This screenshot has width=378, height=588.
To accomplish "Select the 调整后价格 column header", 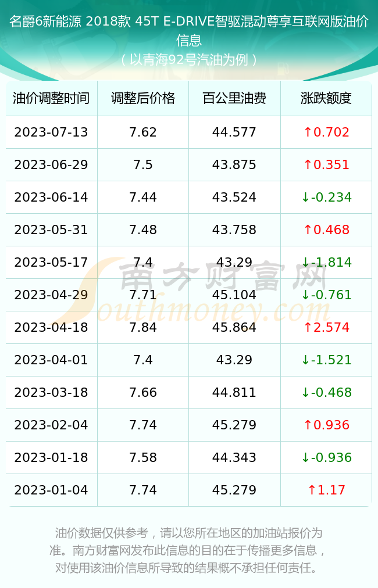I will pos(143,98).
